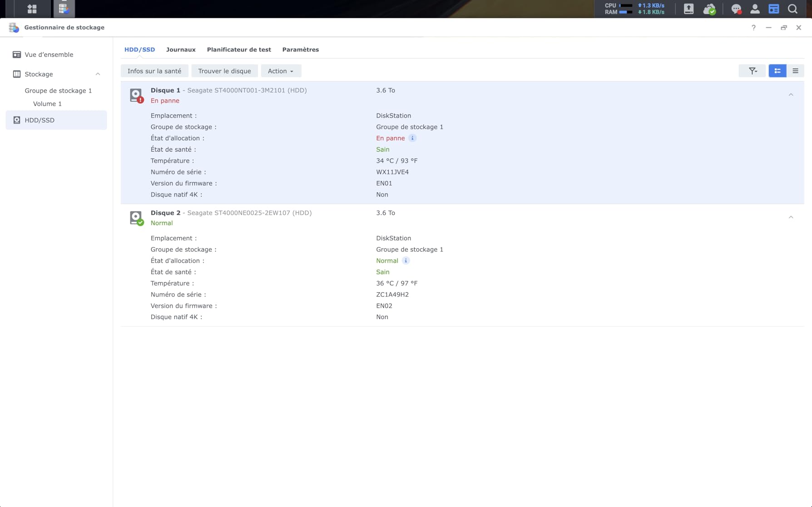The height and width of the screenshot is (507, 812).
Task: Open the Main Menu grid icon
Action: pyautogui.click(x=32, y=9)
